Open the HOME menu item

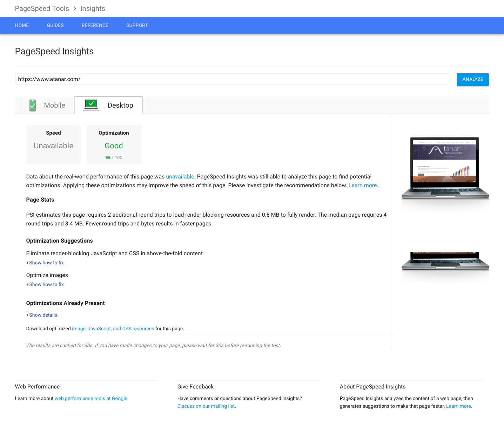22,25
